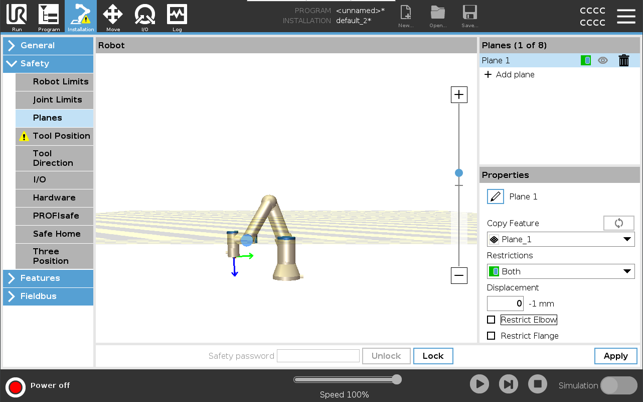Enable the Restrict Elbow checkbox
The width and height of the screenshot is (643, 402).
click(x=491, y=320)
